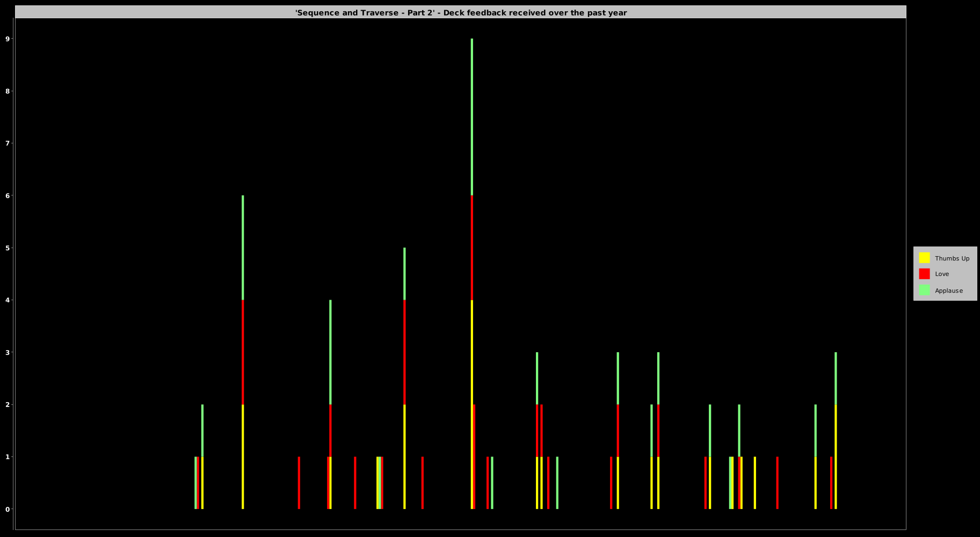980x537 pixels.
Task: Click the chart title 'Sequence and Traverse - Part 2'
Action: point(461,12)
